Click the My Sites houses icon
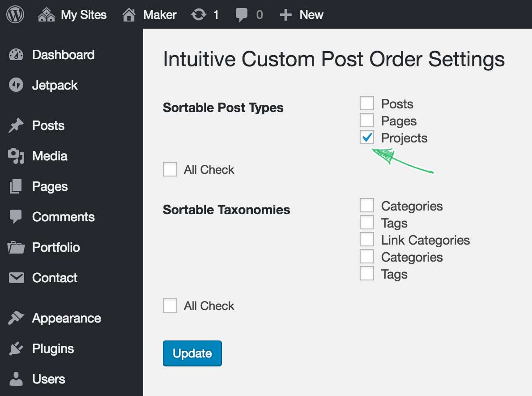 click(x=47, y=15)
